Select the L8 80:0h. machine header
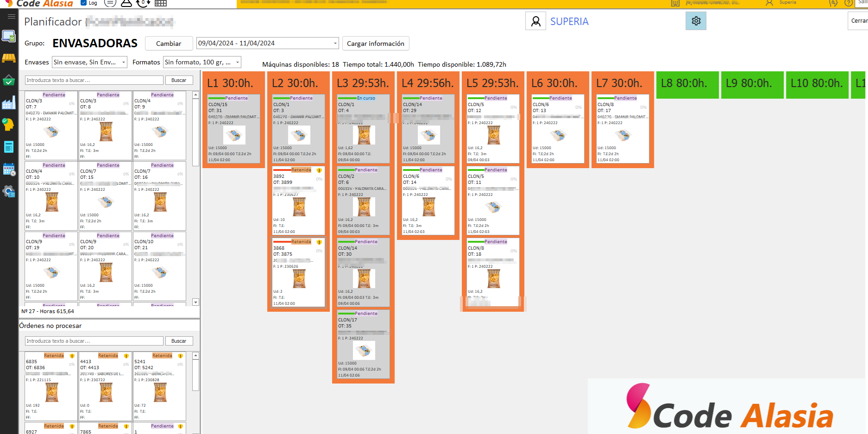Viewport: 868px width, 434px height. (x=687, y=84)
